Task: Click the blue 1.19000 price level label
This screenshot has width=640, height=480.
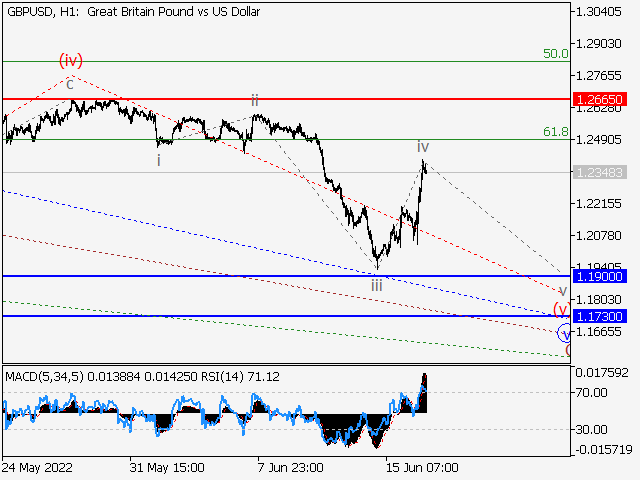Action: point(600,276)
